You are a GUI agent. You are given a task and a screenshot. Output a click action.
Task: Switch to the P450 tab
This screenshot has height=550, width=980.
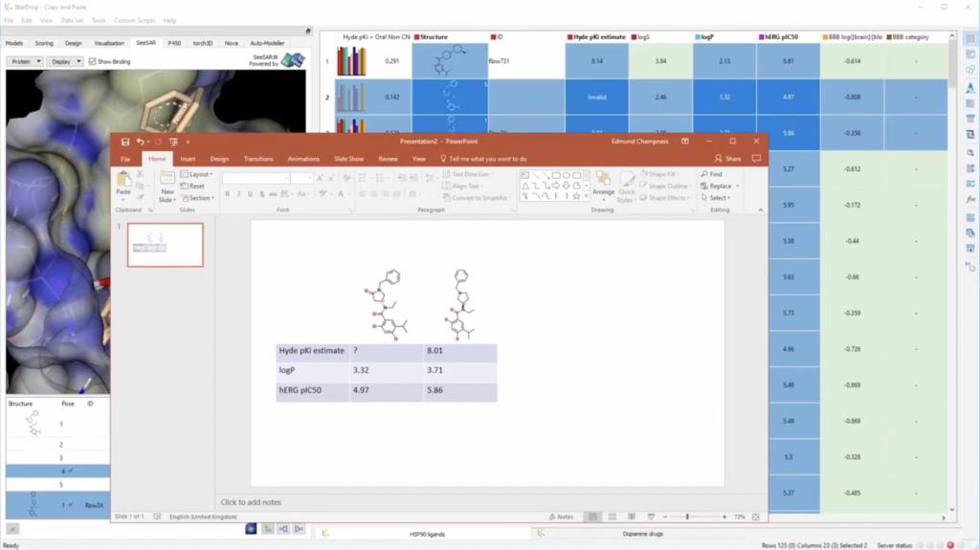click(174, 43)
